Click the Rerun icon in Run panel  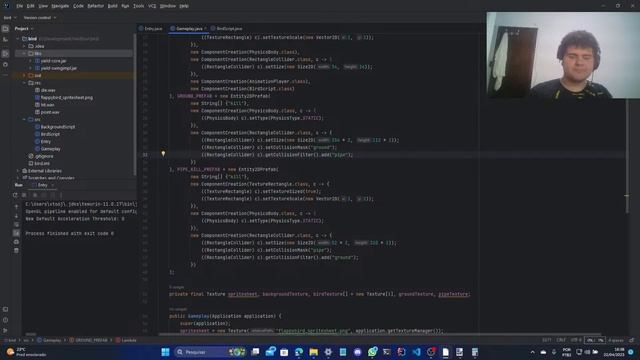15,195
